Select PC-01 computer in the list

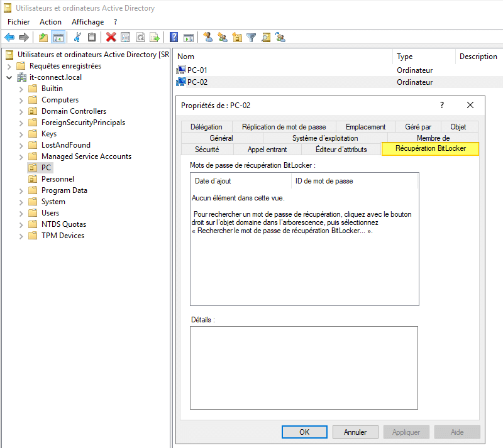[197, 70]
